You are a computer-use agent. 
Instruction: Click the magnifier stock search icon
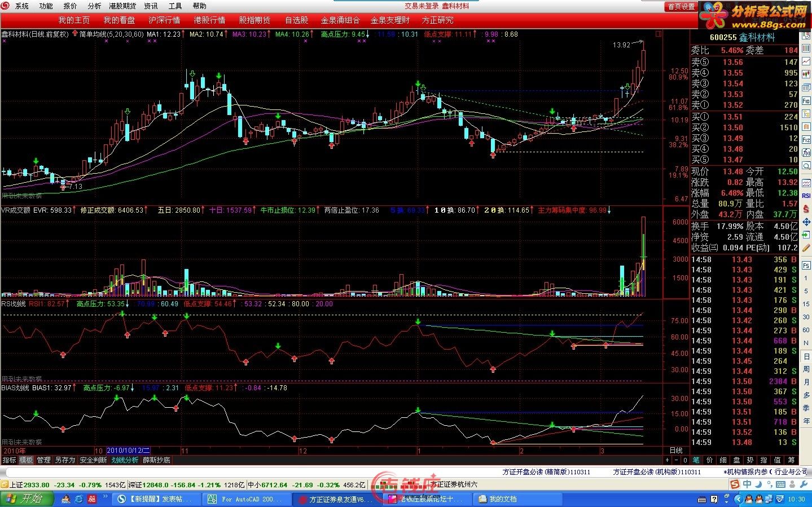806,166
